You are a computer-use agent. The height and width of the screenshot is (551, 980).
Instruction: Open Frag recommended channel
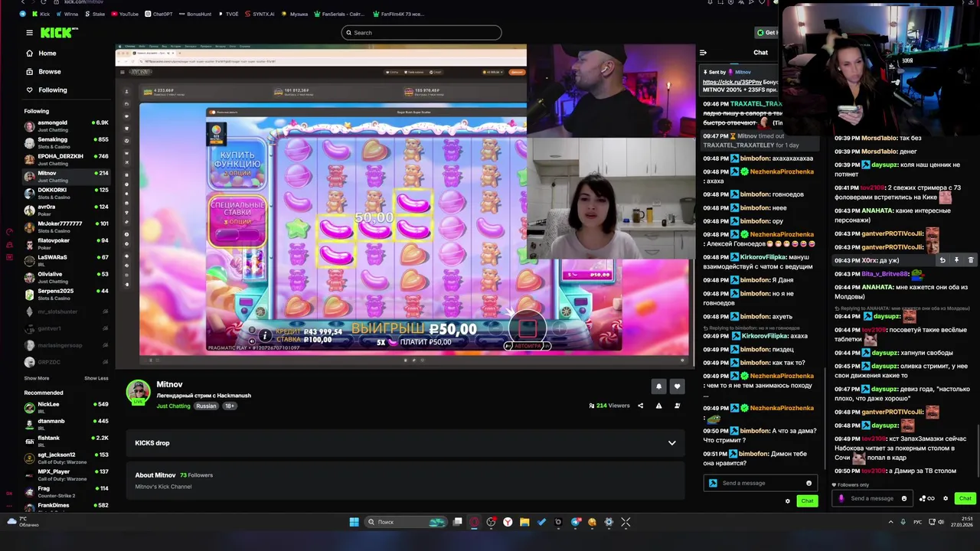tap(67, 491)
